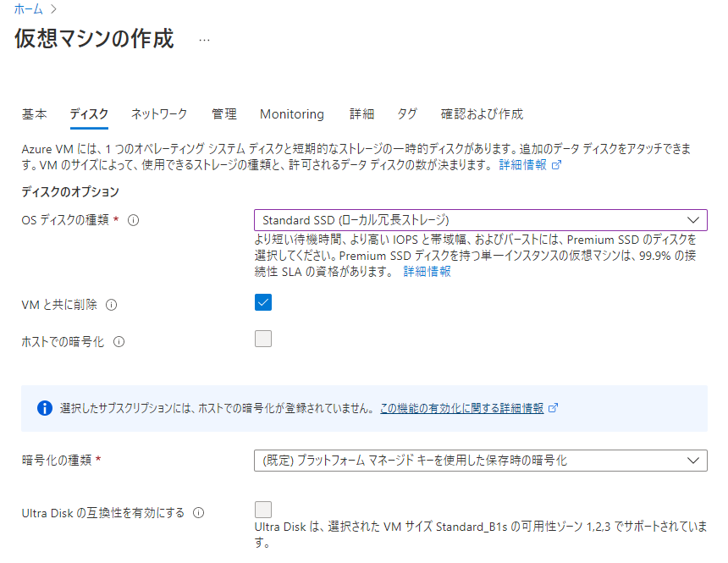Enable the ホストでの暗号化 checkbox
This screenshot has height=563, width=728.
(263, 339)
